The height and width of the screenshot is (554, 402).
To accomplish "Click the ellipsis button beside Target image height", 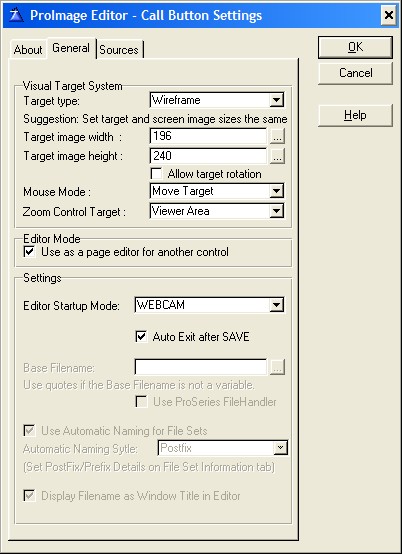I will coord(277,156).
